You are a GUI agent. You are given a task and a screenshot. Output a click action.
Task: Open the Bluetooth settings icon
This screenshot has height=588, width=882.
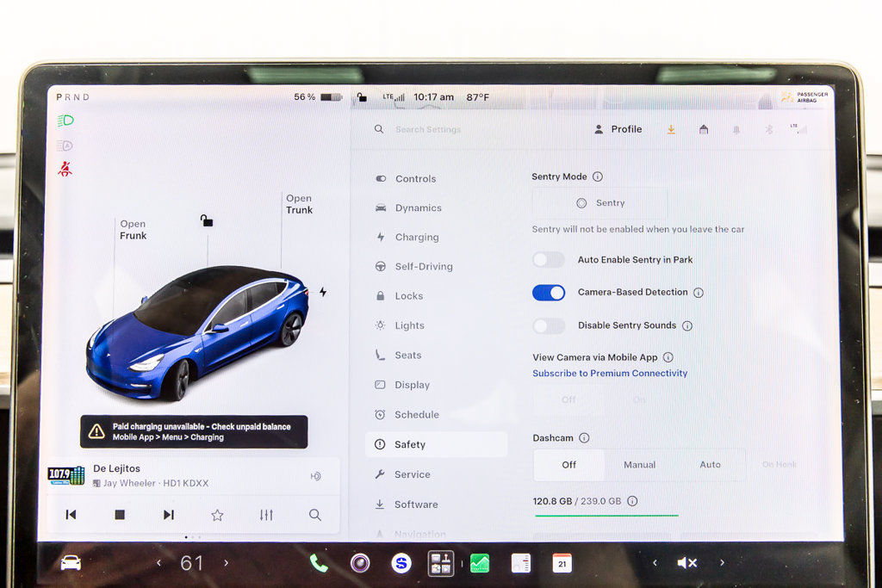(x=769, y=129)
